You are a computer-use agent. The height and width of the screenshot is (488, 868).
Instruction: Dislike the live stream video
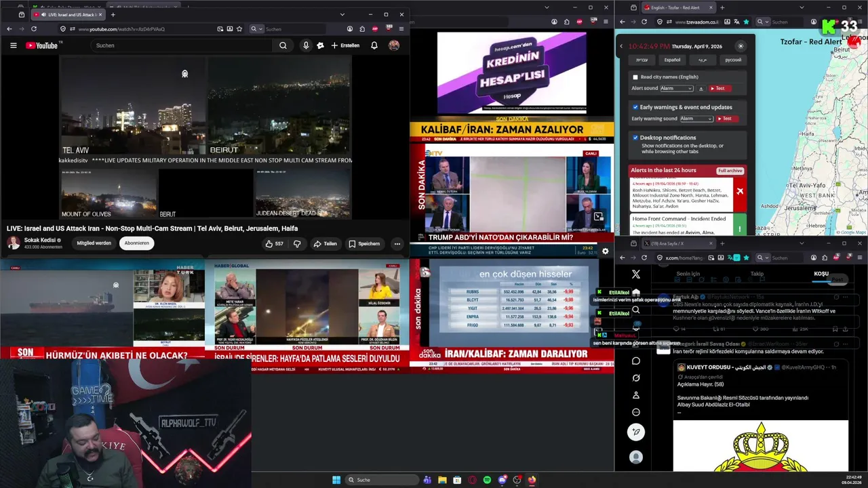297,243
